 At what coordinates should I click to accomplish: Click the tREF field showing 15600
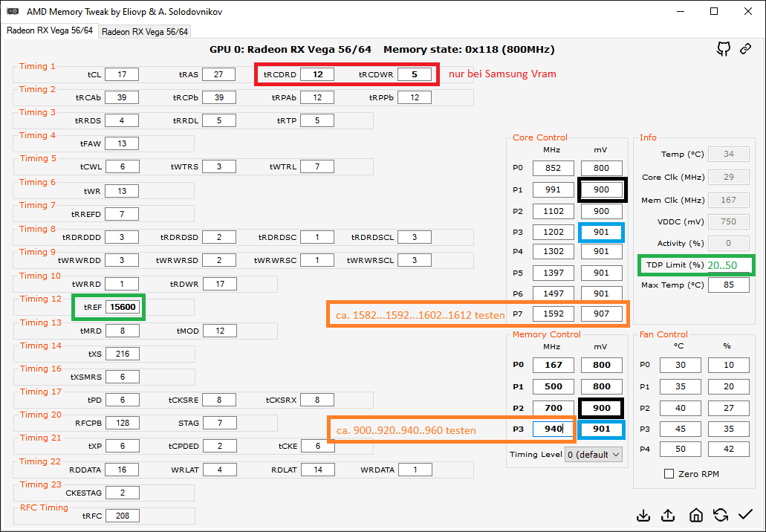[x=123, y=307]
